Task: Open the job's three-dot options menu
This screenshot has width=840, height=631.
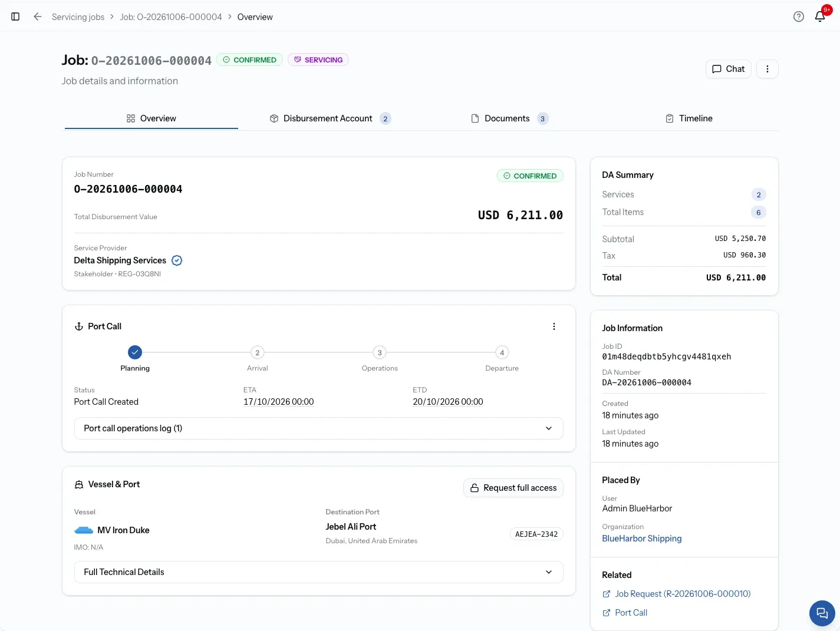Action: [767, 69]
